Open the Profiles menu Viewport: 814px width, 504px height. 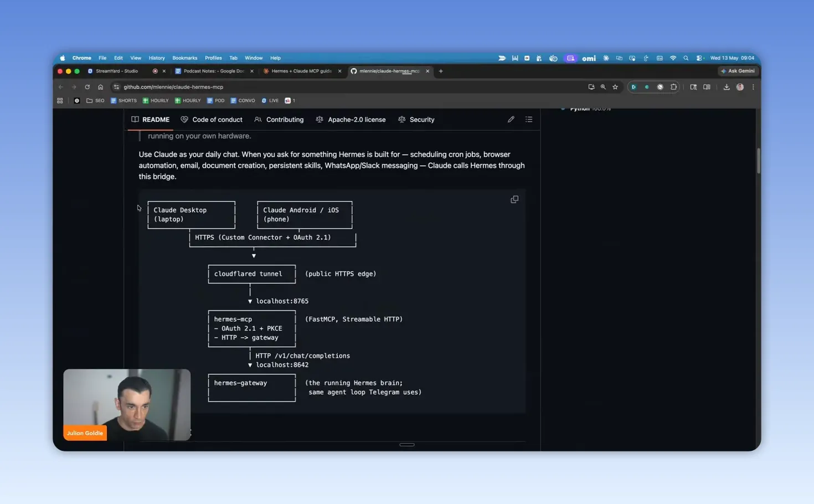coord(213,58)
